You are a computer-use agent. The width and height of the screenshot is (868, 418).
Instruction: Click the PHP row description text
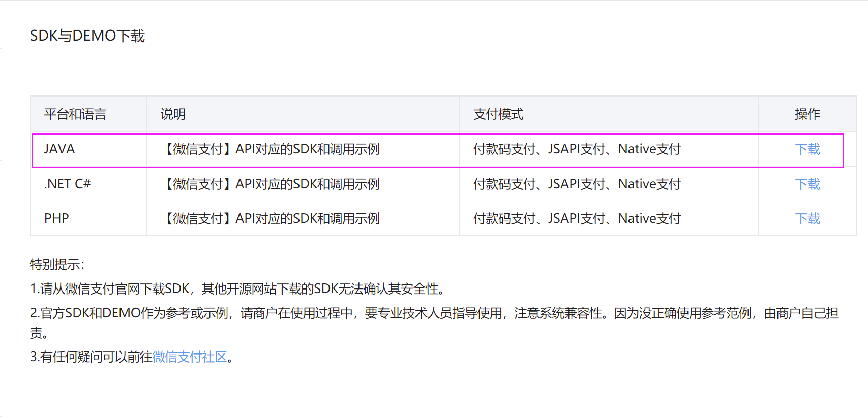[x=270, y=218]
